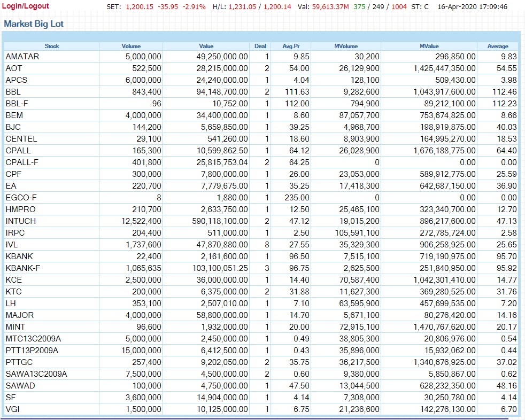Click CPALL MValue 1,676,188,775.00
Image resolution: width=525 pixels, height=420 pixels.
(x=444, y=151)
